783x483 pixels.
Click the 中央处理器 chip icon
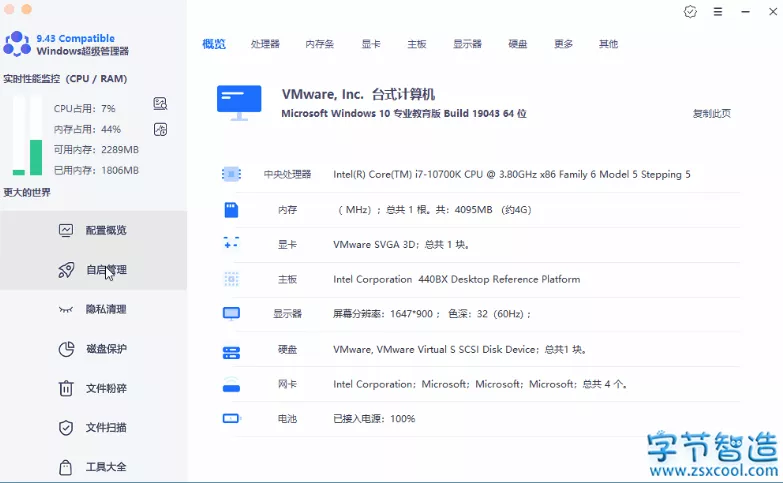point(231,174)
